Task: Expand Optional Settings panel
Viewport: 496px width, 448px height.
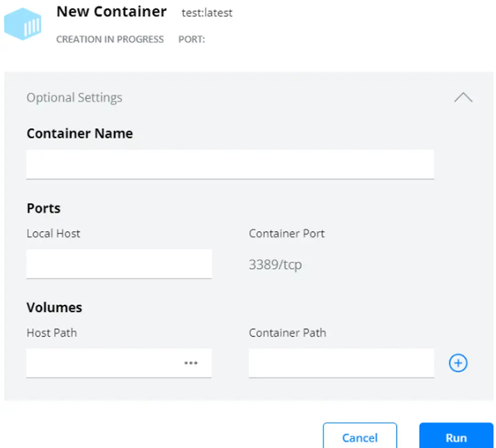Action: pos(74,97)
